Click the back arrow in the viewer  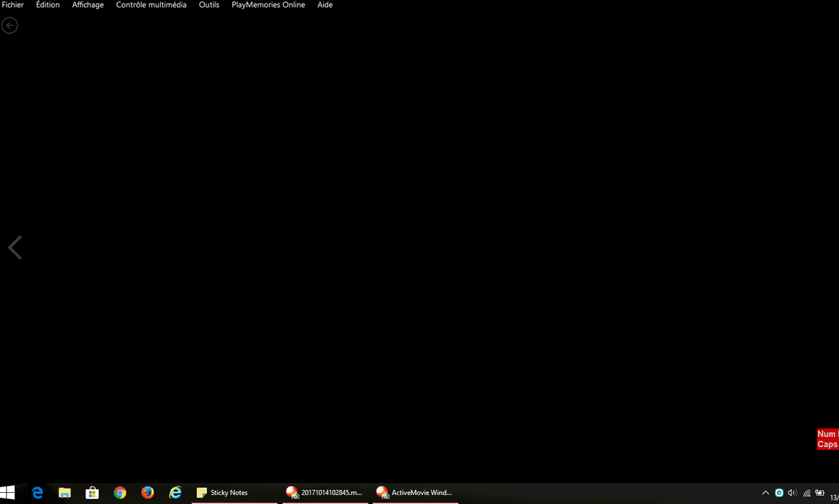(x=10, y=25)
